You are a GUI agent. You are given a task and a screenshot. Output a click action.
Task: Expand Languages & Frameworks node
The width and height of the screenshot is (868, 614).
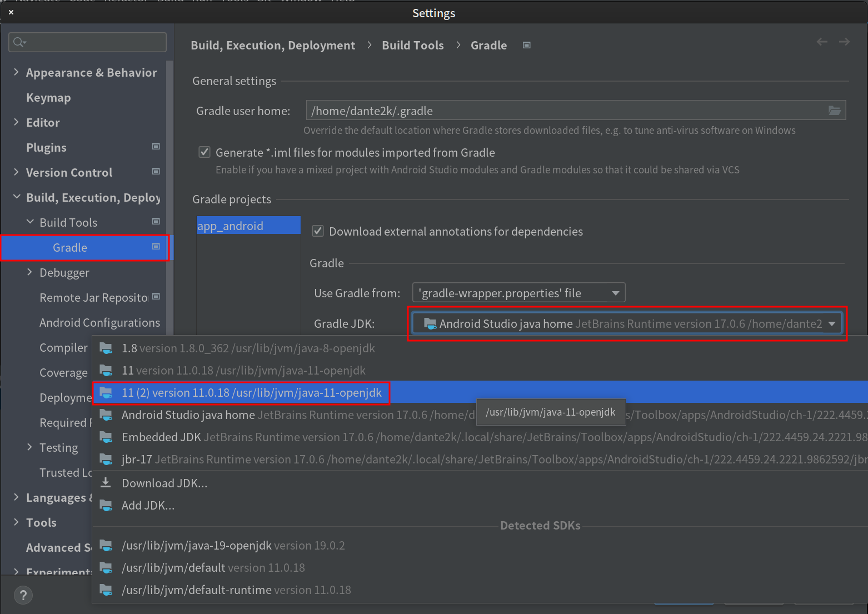point(16,497)
